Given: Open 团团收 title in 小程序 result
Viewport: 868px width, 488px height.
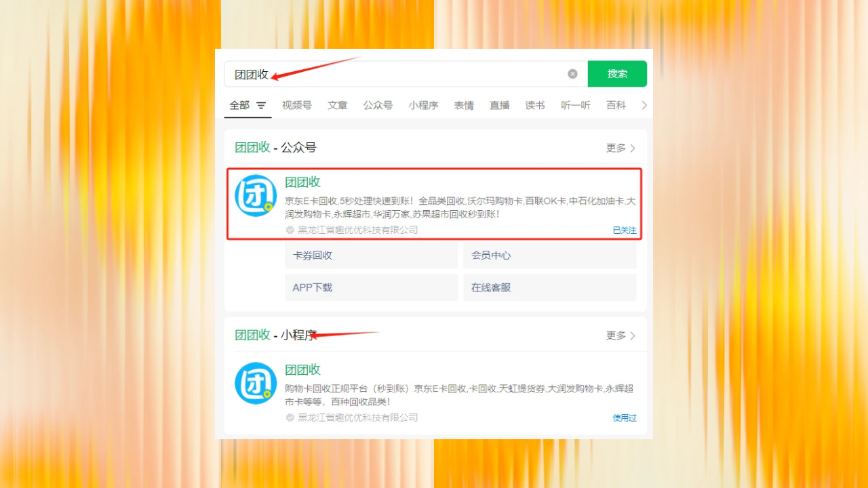Looking at the screenshot, I should [302, 369].
